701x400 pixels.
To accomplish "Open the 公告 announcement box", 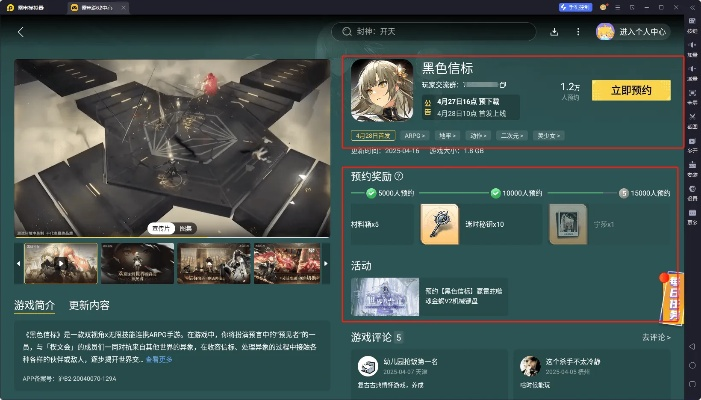I will (470, 107).
